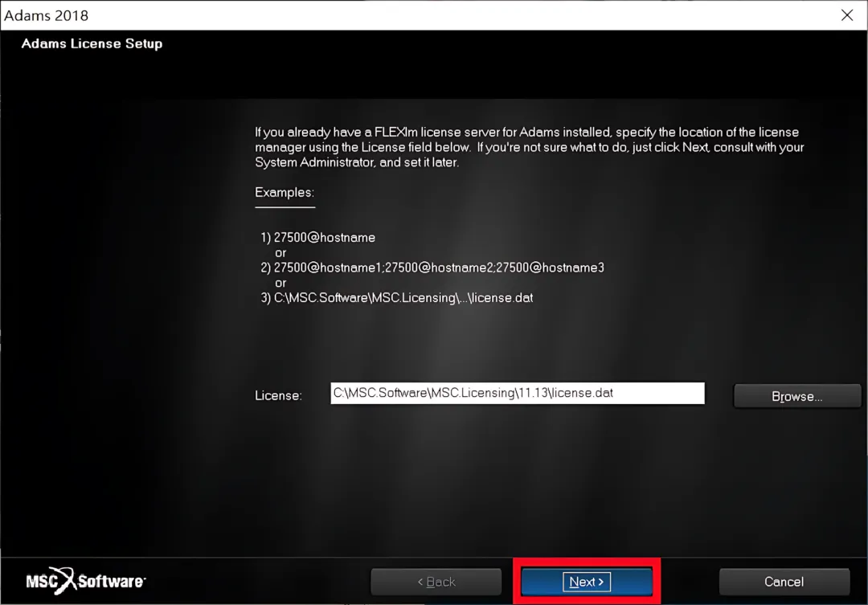Click the three-hostname example line
This screenshot has width=868, height=605.
(432, 268)
